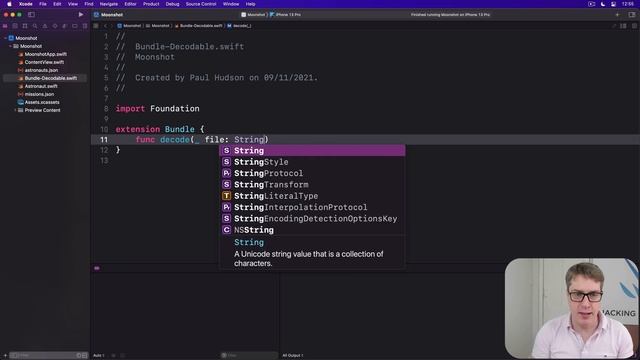Open the debug navigator icon
Image resolution: width=640 pixels, height=360 pixels.
pos(64,26)
